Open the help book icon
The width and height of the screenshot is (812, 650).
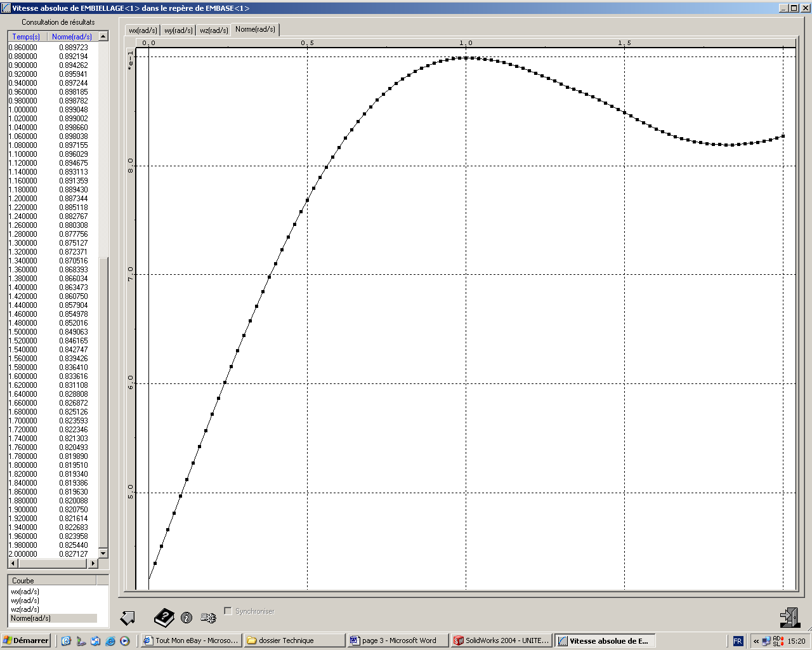164,617
